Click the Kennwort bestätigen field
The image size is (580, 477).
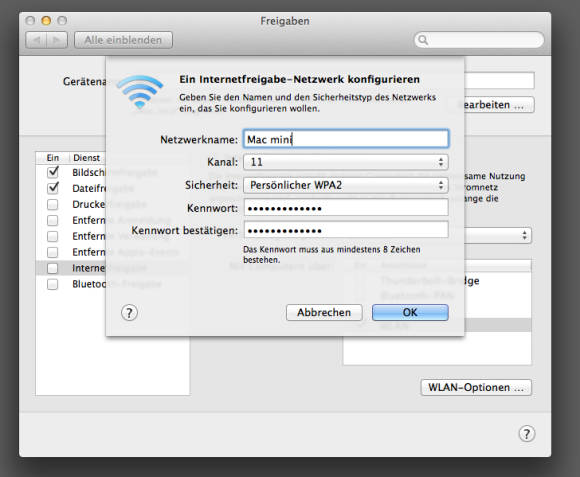[345, 230]
